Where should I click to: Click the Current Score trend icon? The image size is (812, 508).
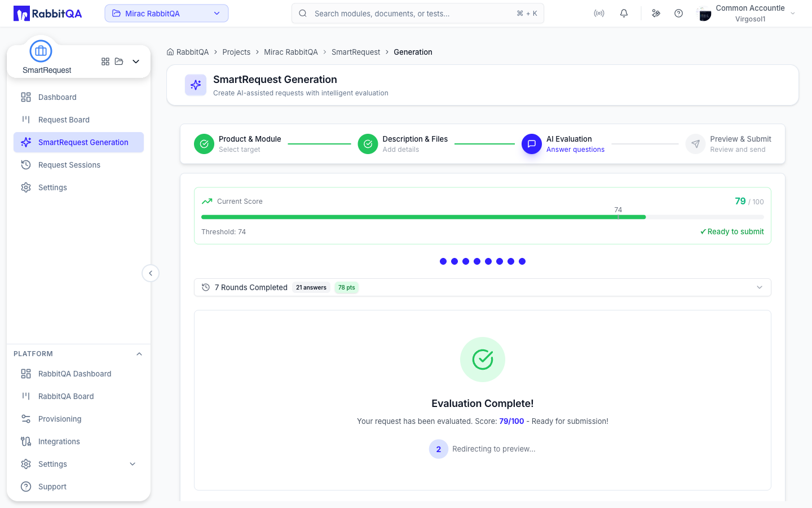(x=207, y=201)
